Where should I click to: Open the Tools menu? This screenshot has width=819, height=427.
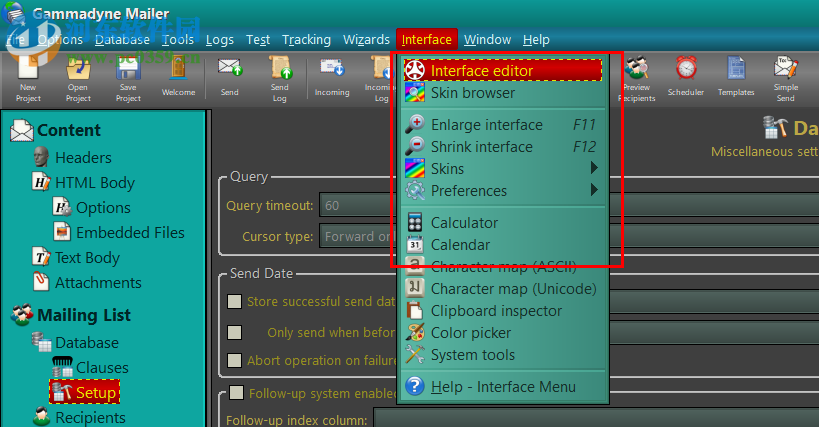pyautogui.click(x=178, y=40)
